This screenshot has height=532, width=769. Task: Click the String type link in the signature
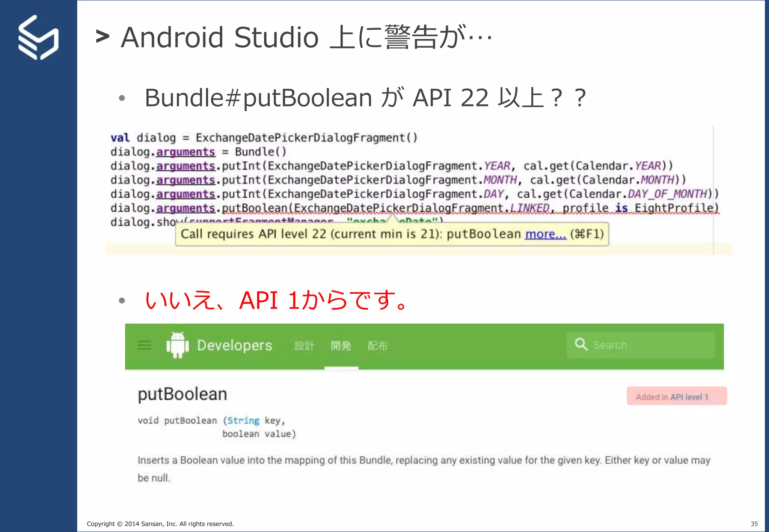[x=243, y=421]
